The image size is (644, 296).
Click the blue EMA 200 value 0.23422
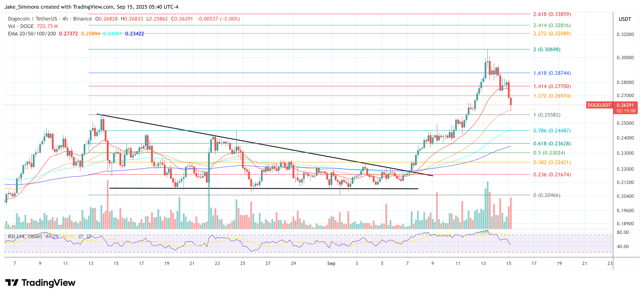(x=134, y=34)
